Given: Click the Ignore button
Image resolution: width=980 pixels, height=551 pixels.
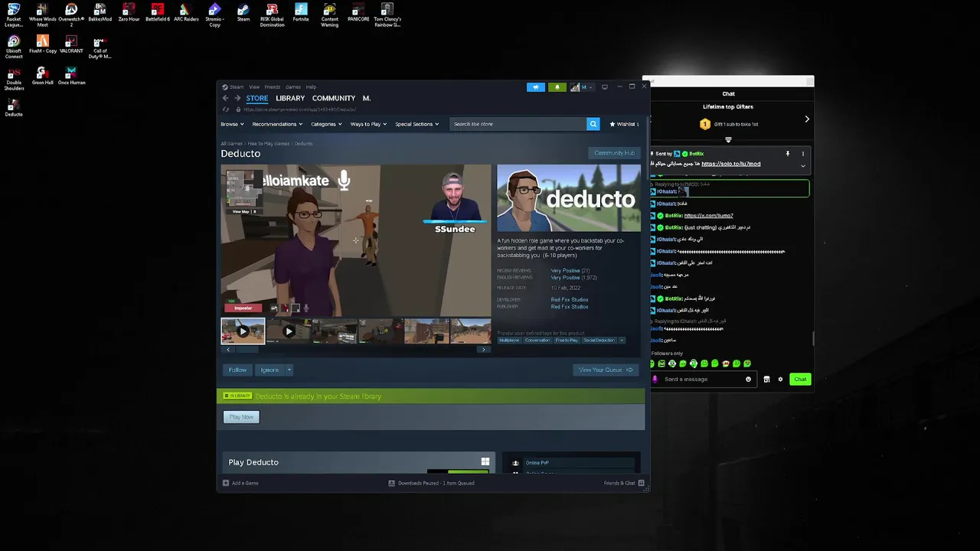Looking at the screenshot, I should 269,370.
